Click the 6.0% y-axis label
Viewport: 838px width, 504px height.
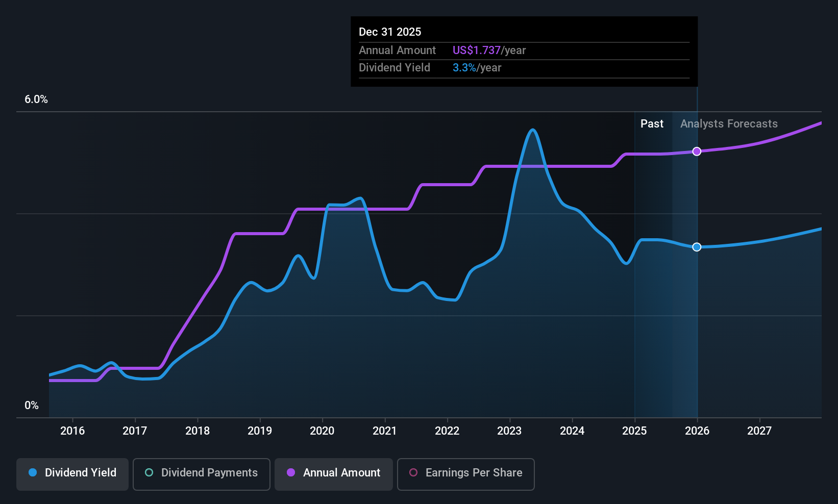pyautogui.click(x=36, y=99)
